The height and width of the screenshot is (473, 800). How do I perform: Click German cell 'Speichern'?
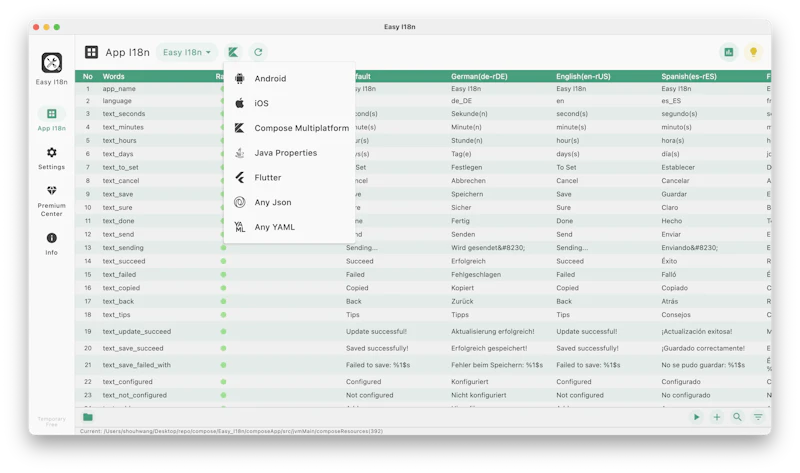coord(467,194)
